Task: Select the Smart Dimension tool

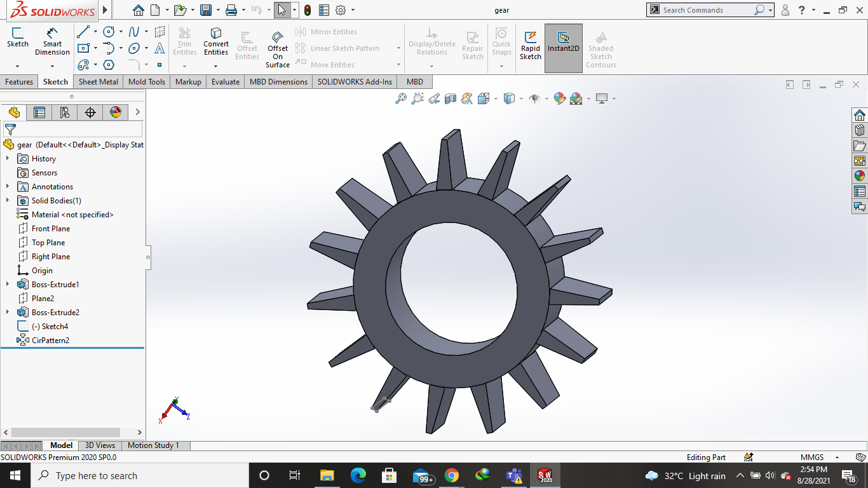Action: click(52, 41)
